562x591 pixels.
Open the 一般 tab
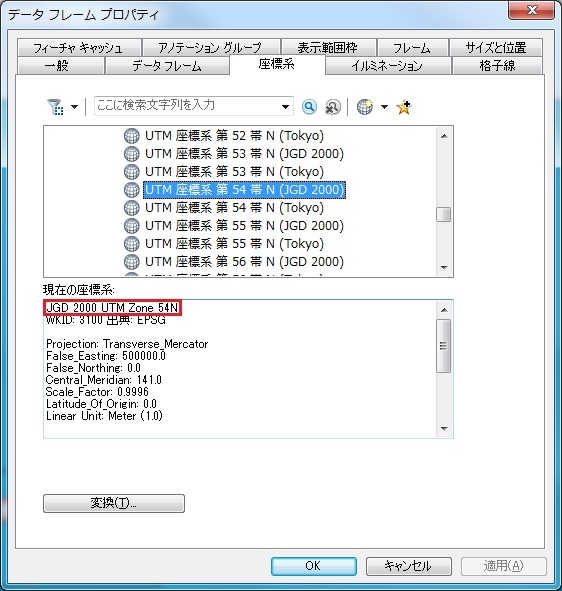tap(60, 66)
